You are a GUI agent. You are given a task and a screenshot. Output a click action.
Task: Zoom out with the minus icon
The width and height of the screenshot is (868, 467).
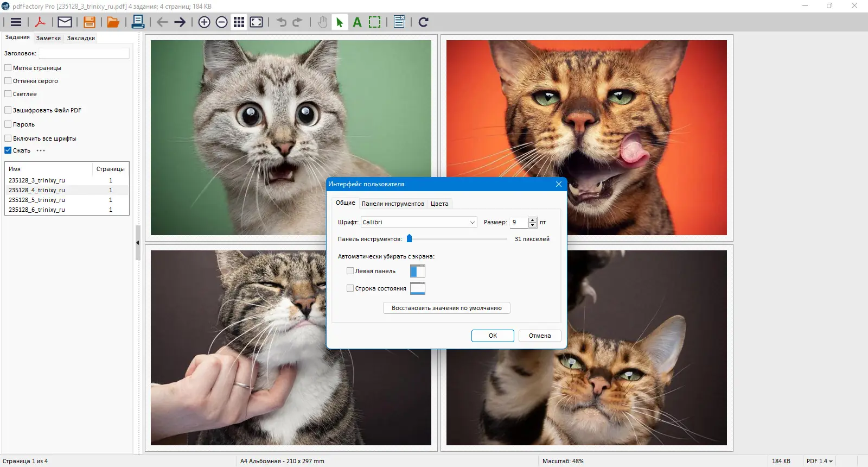pyautogui.click(x=221, y=22)
